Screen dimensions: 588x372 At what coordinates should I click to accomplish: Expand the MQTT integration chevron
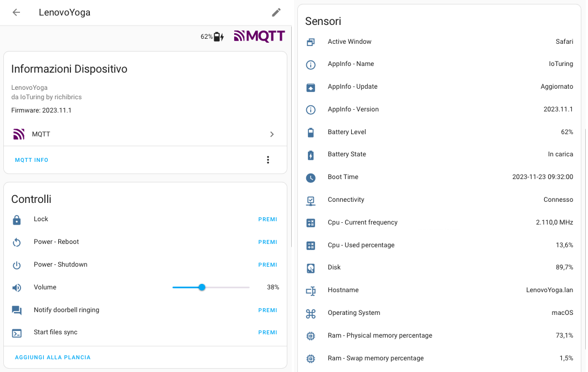(x=272, y=134)
